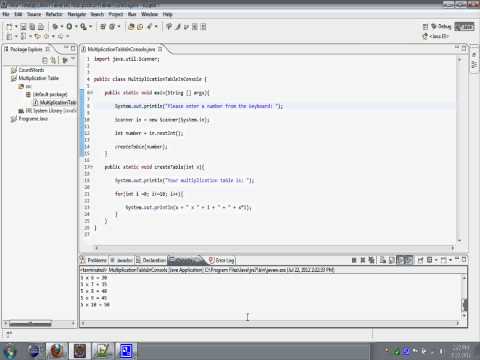480x360 pixels.
Task: Go back with the Back arrow icon
Action: click(x=46, y=36)
